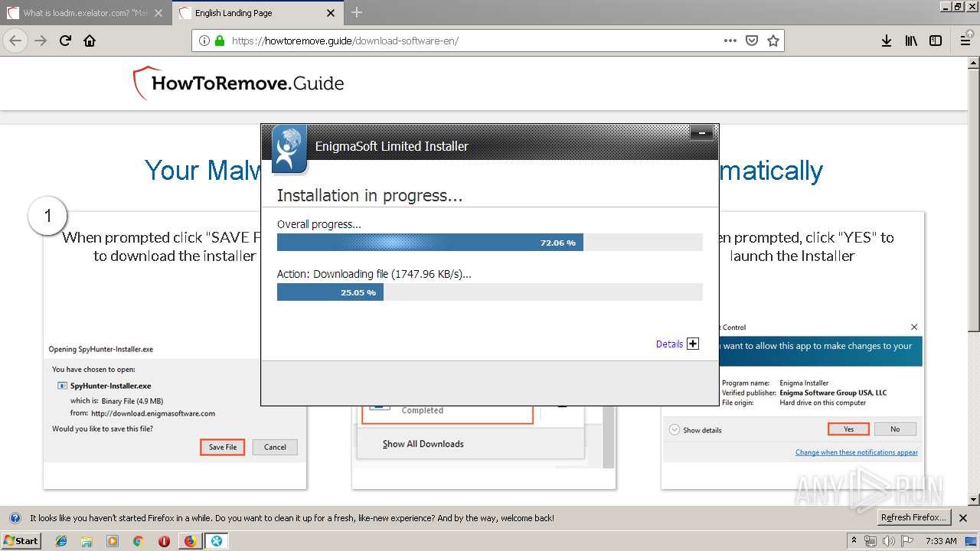Open Windows Explorer folder from taskbar

coord(87,541)
